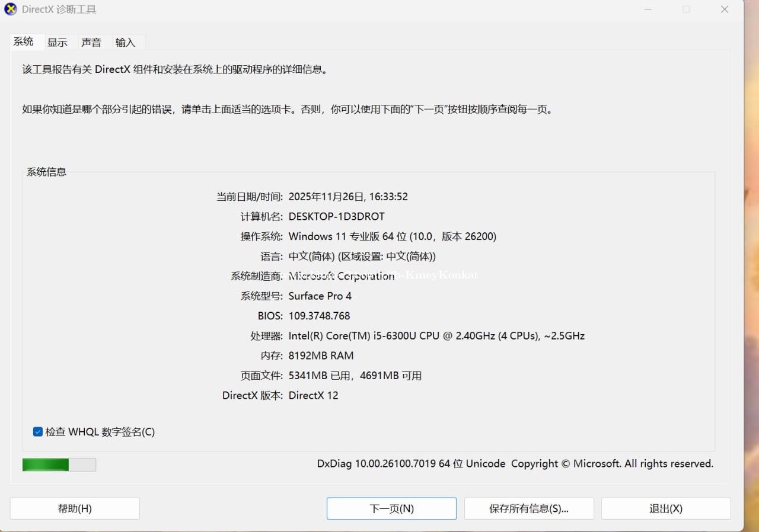Open the 声音 tab
759x532 pixels.
(91, 42)
